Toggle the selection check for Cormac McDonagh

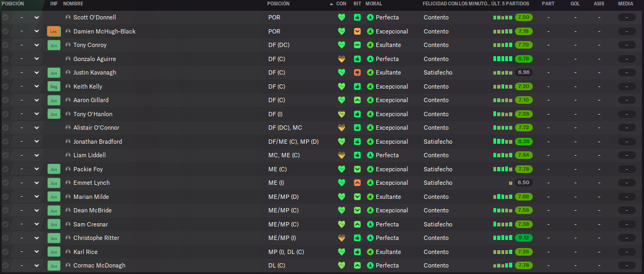[x=5, y=265]
